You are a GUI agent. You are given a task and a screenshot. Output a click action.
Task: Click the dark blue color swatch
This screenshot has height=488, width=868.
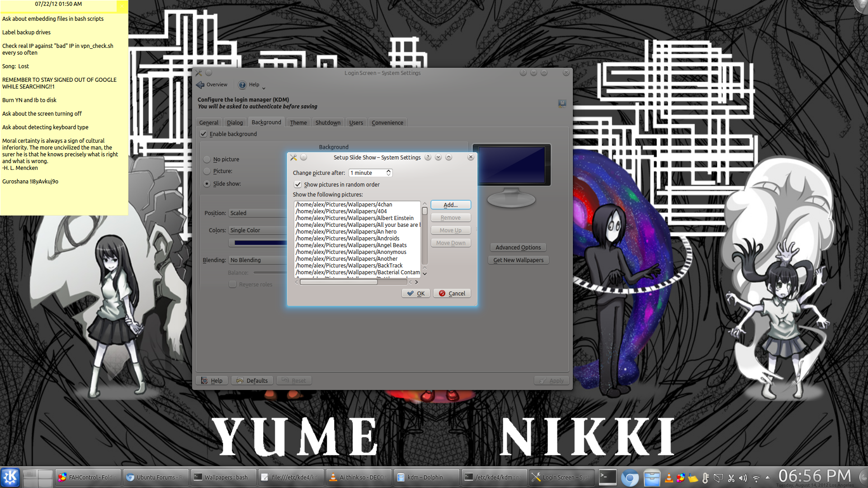[260, 243]
